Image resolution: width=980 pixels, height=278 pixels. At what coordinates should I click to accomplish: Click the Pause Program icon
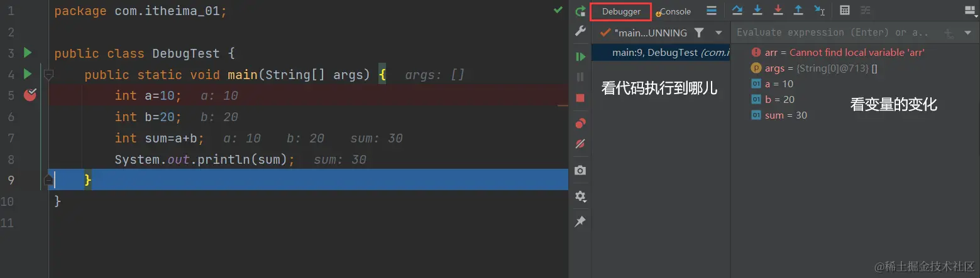click(x=580, y=77)
